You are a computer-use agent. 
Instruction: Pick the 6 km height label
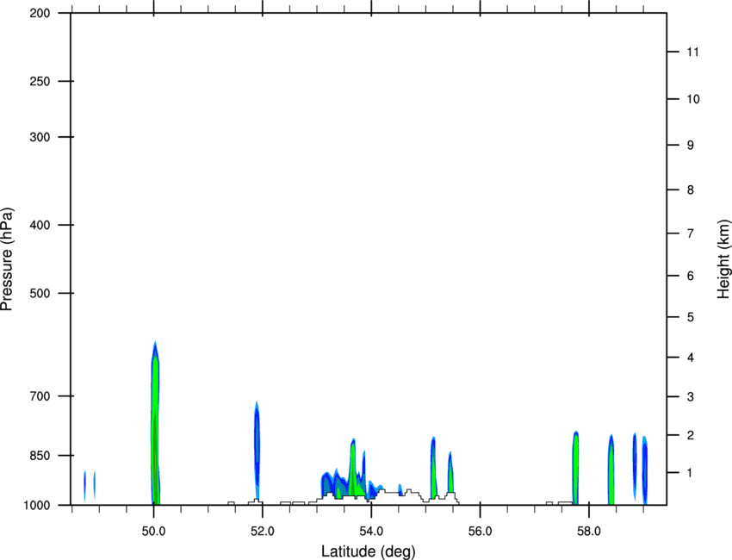[x=691, y=276]
